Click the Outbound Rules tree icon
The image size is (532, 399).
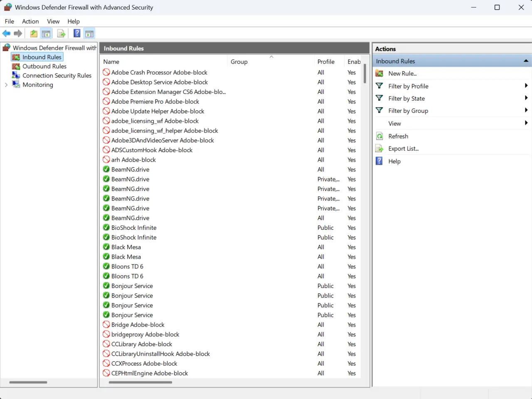click(x=16, y=66)
